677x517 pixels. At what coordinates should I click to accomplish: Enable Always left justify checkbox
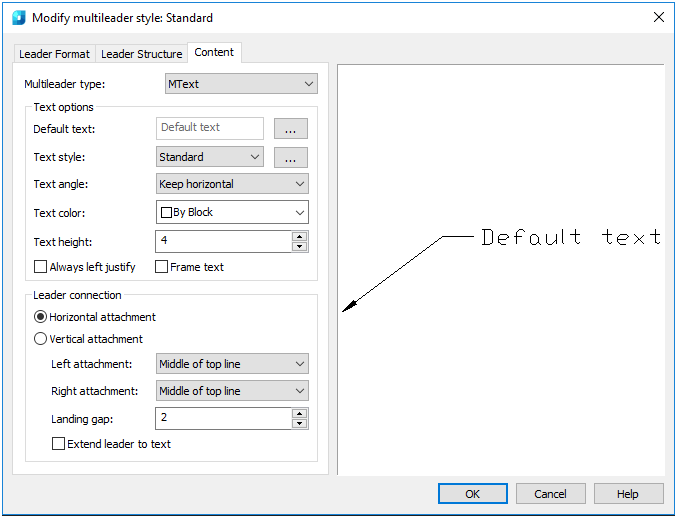(x=40, y=267)
